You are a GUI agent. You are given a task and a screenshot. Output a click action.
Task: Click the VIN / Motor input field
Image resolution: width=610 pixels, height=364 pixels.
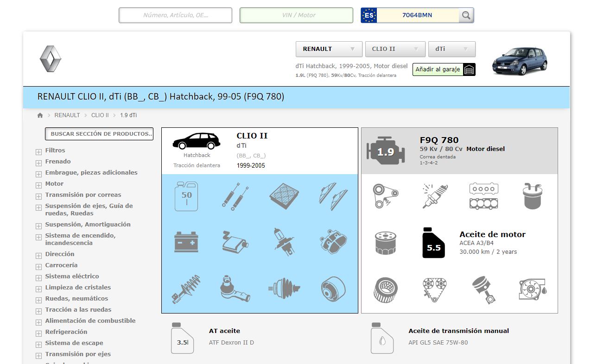296,15
